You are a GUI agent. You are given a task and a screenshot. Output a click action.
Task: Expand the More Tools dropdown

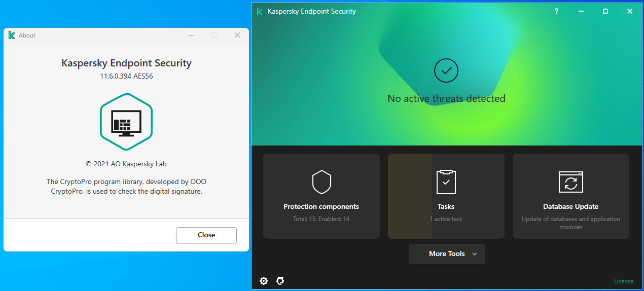coord(447,254)
